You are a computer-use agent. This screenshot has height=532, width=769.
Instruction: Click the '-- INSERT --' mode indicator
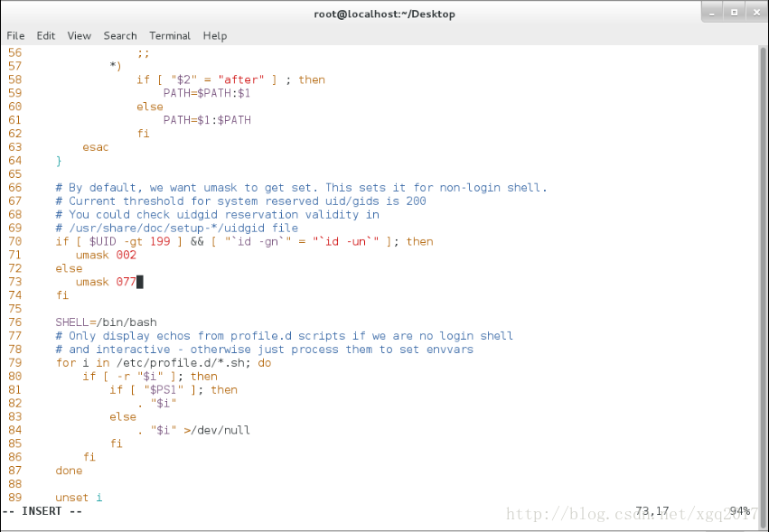click(42, 511)
